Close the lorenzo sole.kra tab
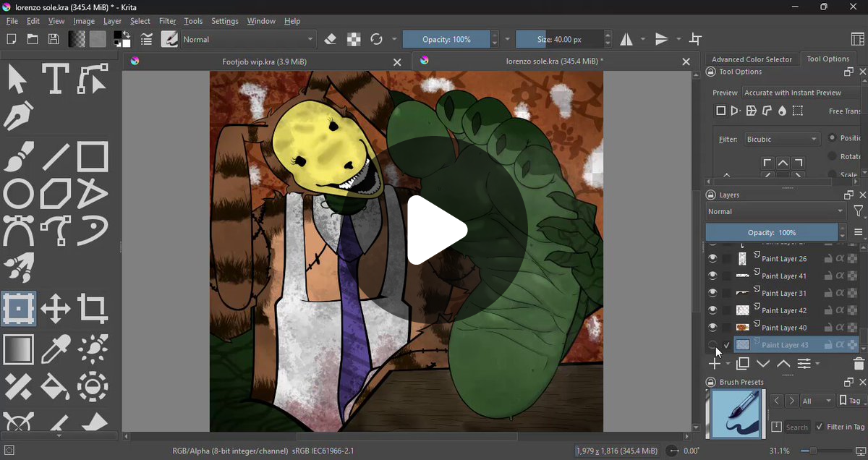 pyautogui.click(x=686, y=62)
